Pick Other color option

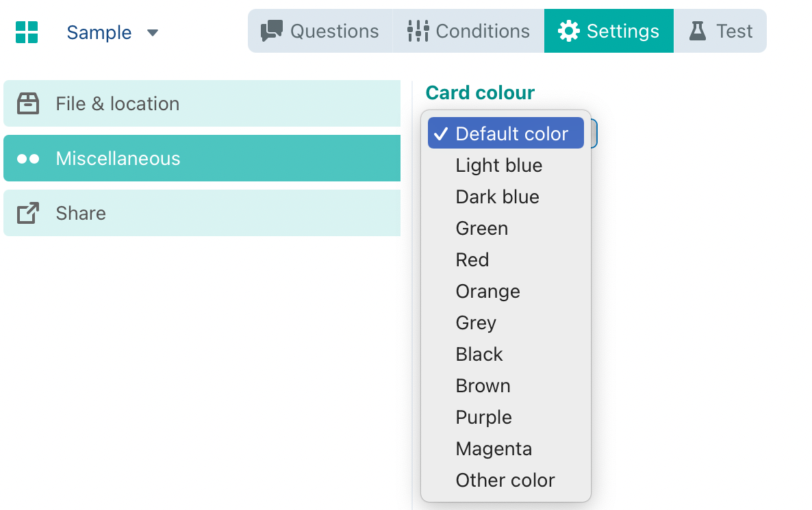pyautogui.click(x=505, y=480)
